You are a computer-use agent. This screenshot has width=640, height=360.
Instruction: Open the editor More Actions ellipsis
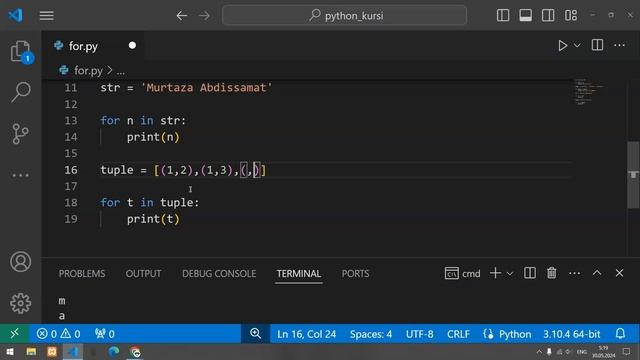pyautogui.click(x=620, y=45)
